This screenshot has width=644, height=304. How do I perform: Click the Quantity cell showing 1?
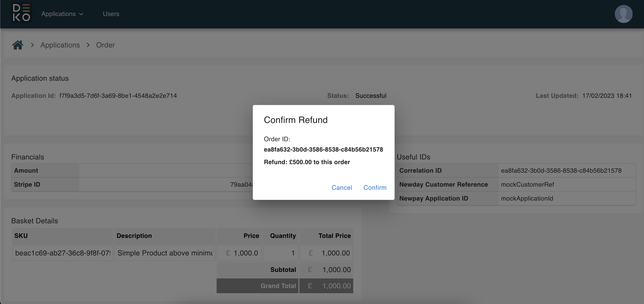[280, 253]
